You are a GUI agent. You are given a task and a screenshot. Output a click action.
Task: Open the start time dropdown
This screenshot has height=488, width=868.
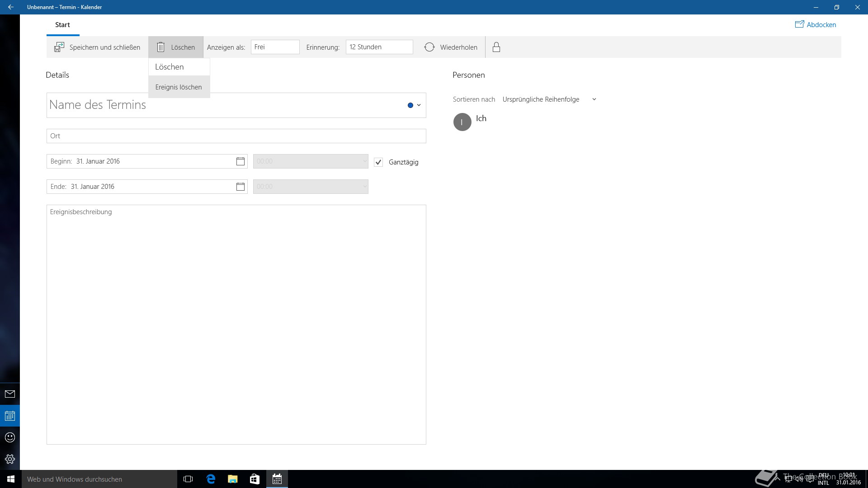311,161
